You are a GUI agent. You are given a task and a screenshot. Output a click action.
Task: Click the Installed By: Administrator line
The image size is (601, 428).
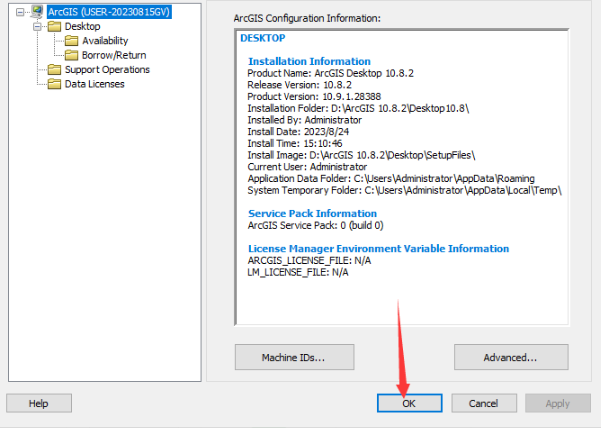304,120
